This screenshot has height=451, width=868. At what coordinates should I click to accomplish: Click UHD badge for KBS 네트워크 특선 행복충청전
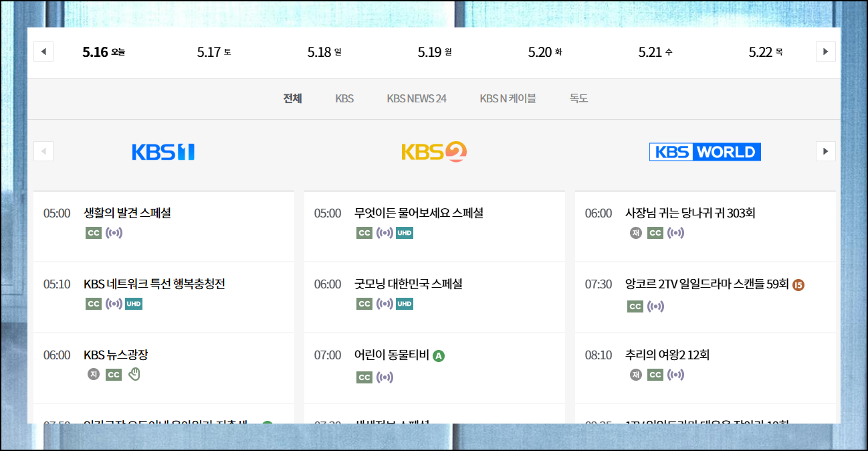[x=134, y=304]
